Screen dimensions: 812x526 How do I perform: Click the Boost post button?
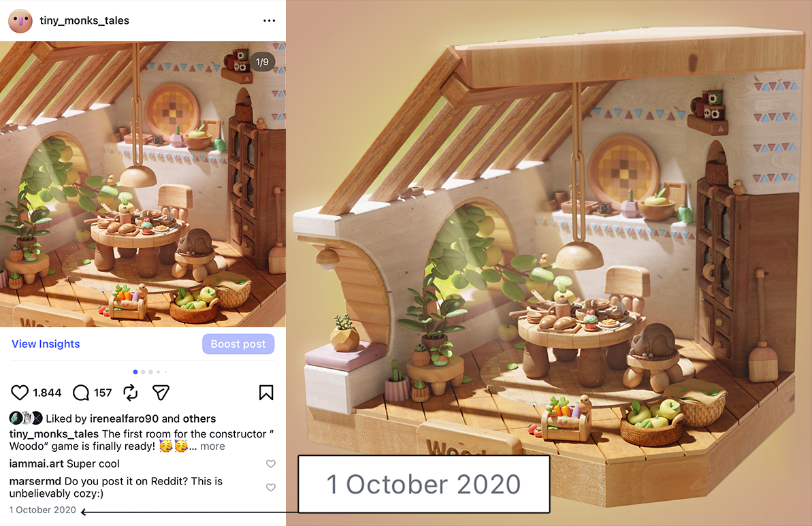coord(238,344)
